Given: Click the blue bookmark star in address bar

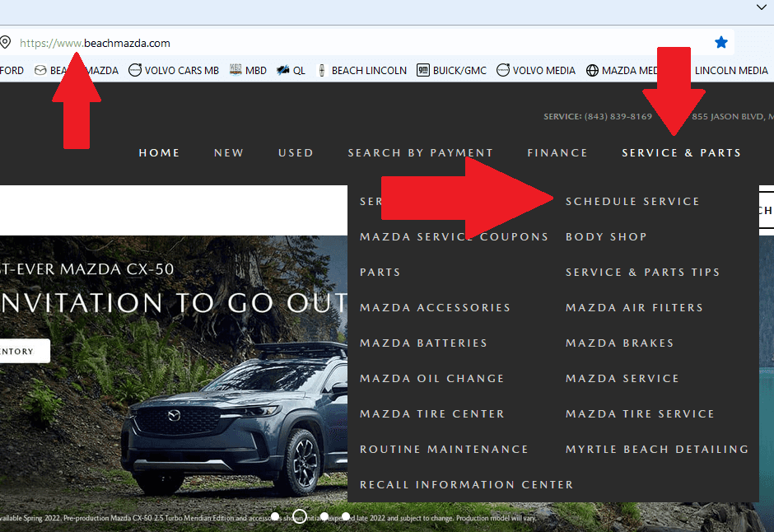Looking at the screenshot, I should [x=721, y=42].
